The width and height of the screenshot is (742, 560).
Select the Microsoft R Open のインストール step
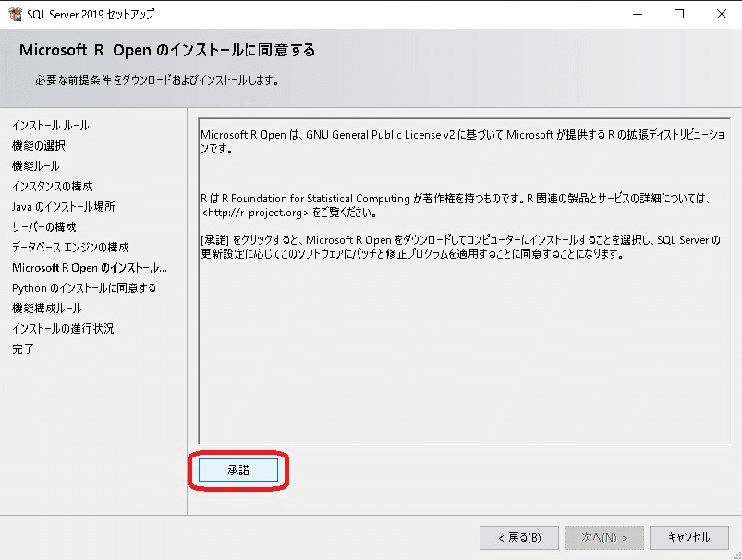[90, 268]
